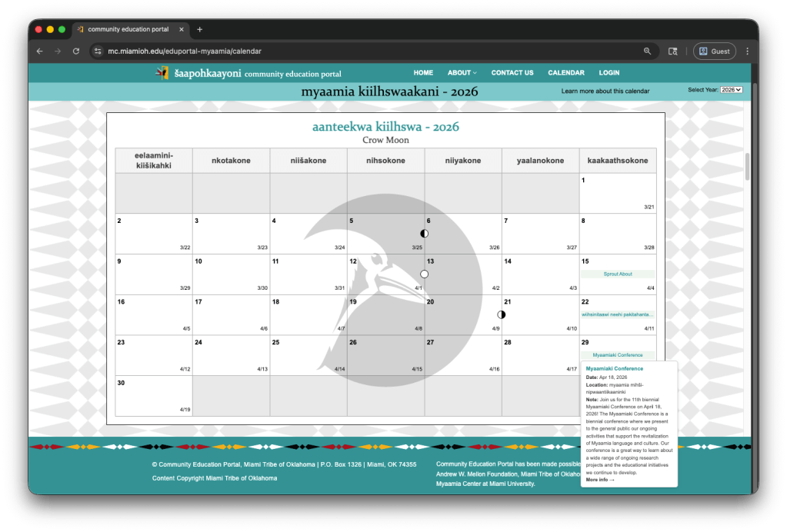This screenshot has width=787, height=532.
Task: Click the zoom search icon in the toolbar
Action: point(647,51)
